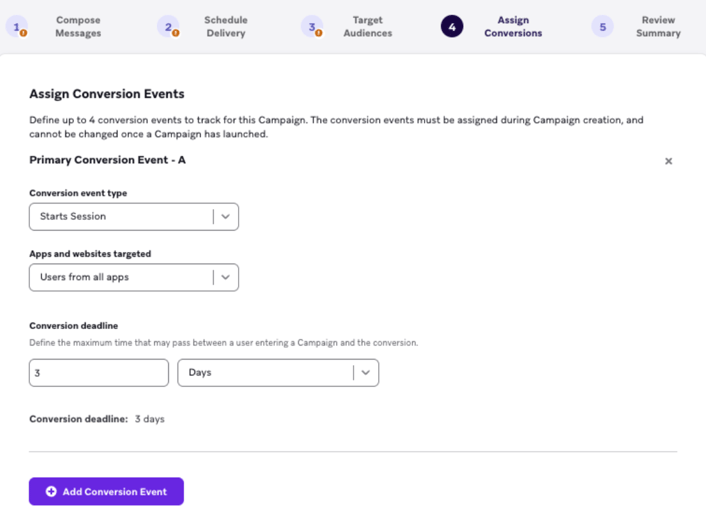Click the chevron arrow beside Days
Image resolution: width=706 pixels, height=532 pixels.
point(366,373)
